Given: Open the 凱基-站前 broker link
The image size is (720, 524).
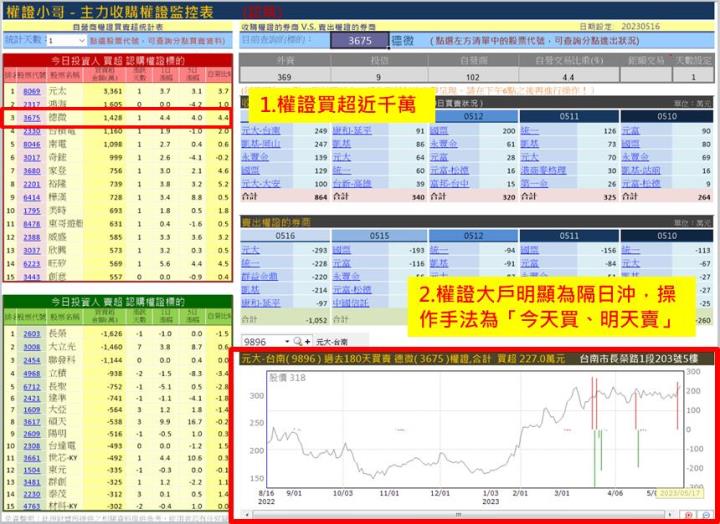Looking at the screenshot, I should pos(641,170).
